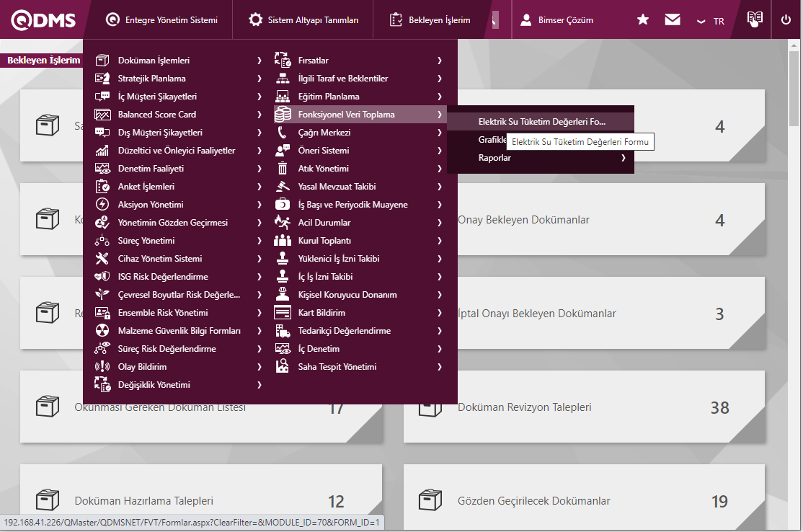
Task: Click the favorites star icon
Action: click(x=643, y=20)
